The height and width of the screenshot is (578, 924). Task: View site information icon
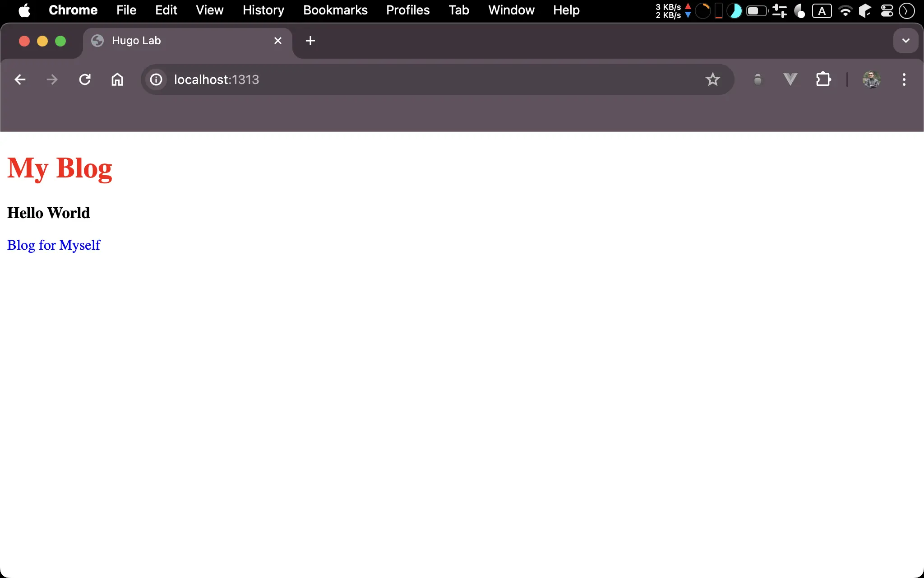point(156,79)
